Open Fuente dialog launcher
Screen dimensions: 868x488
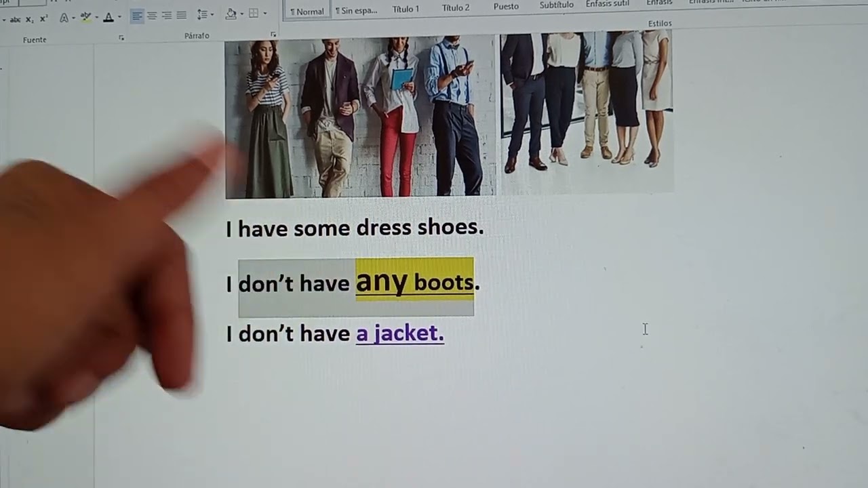coord(121,38)
